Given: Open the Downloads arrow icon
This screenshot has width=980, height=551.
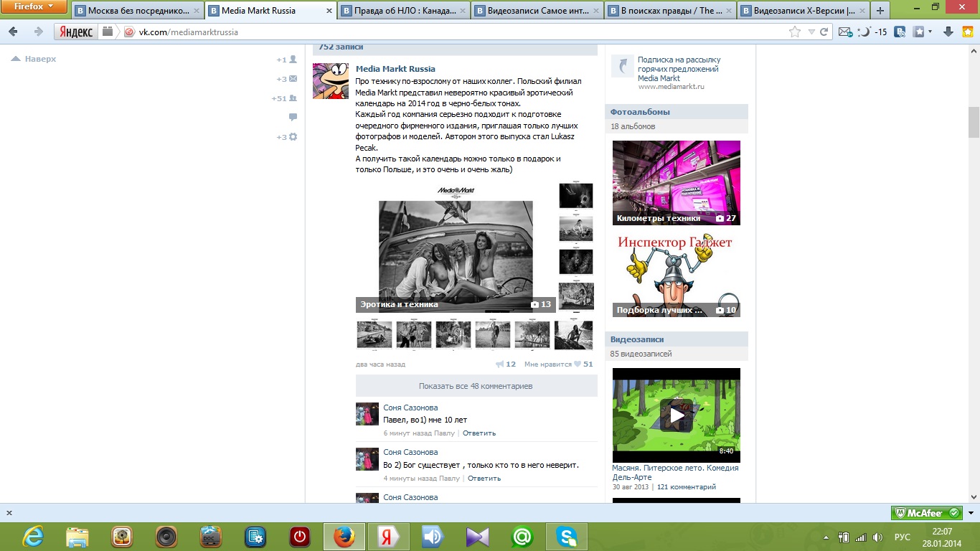Looking at the screenshot, I should coord(948,32).
